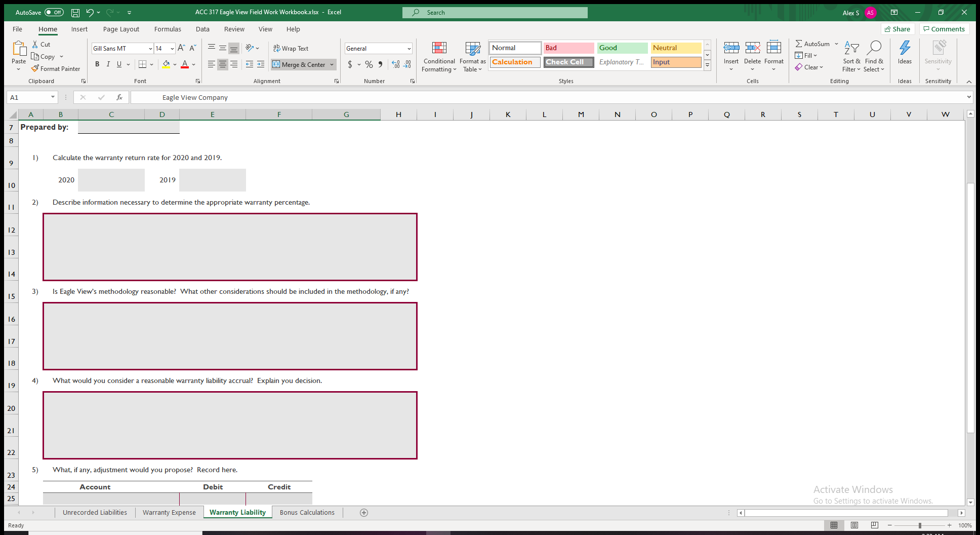Expand the Merge & Center dropdown arrow

(x=332, y=64)
